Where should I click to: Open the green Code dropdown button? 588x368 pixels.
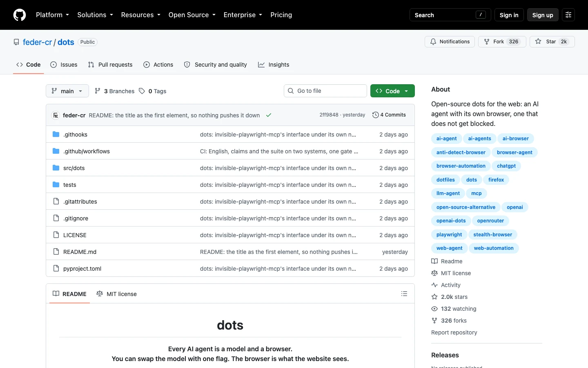(x=392, y=91)
